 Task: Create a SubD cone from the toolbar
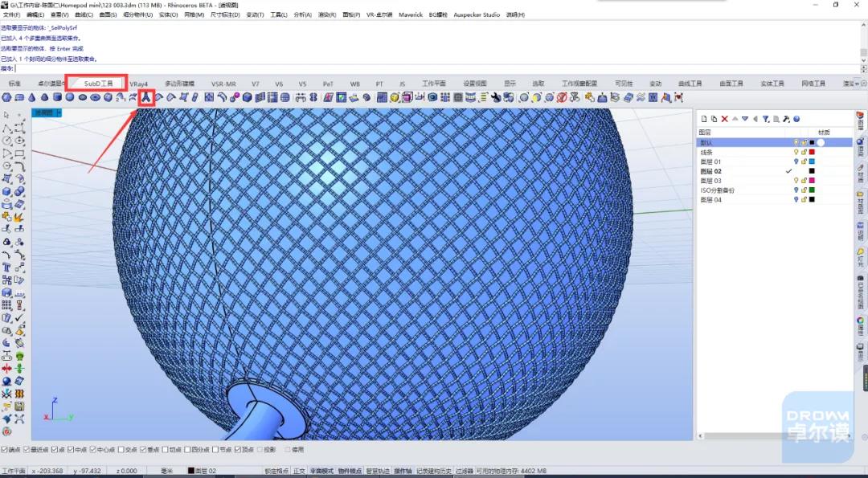[31, 97]
